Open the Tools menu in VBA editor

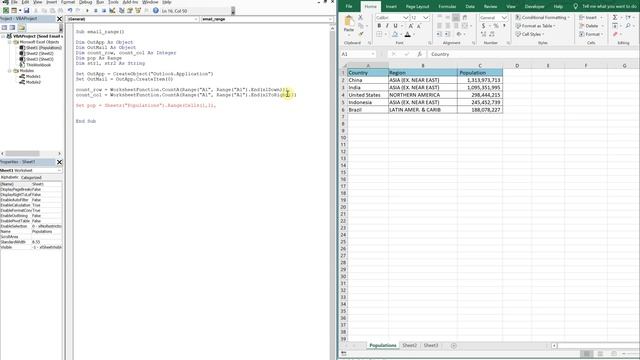[113, 2]
